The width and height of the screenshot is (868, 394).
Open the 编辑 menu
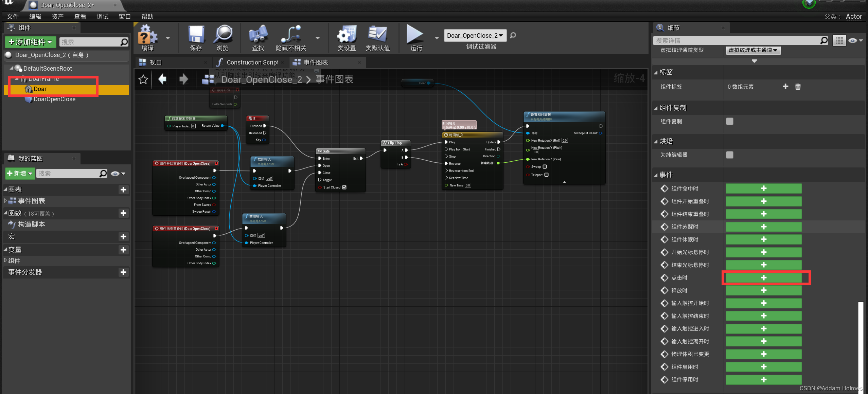coord(35,17)
